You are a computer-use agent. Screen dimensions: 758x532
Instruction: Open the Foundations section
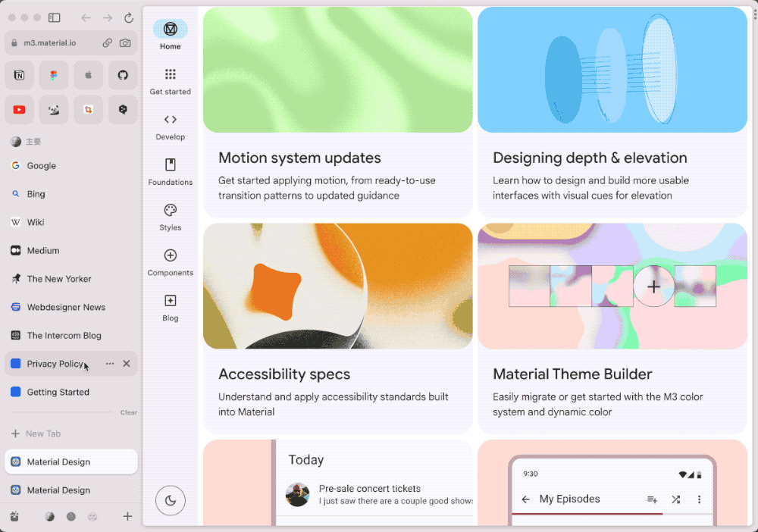[170, 172]
